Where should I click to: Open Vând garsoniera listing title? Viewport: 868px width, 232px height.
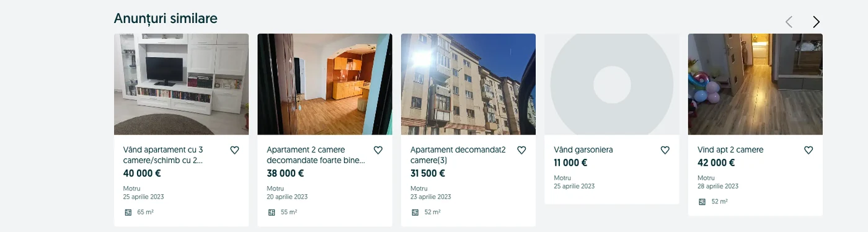click(x=583, y=150)
